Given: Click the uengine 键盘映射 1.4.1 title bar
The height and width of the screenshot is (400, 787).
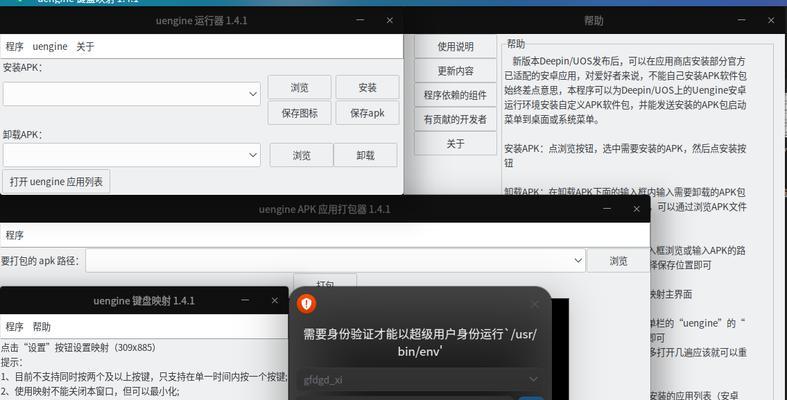Looking at the screenshot, I should click(x=144, y=301).
